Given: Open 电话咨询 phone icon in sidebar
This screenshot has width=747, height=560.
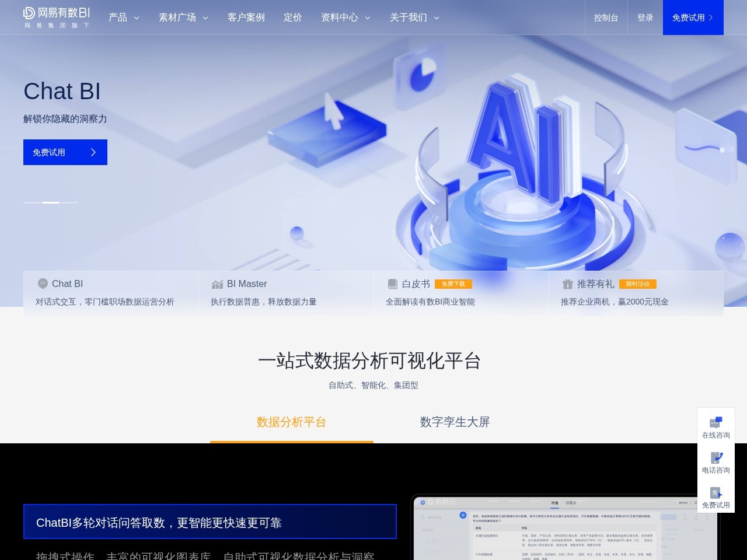Looking at the screenshot, I should tap(716, 457).
